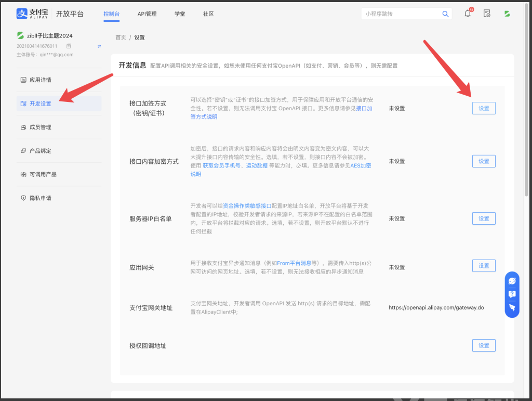Open account menu via green avatar icon
This screenshot has width=532, height=401.
click(507, 14)
